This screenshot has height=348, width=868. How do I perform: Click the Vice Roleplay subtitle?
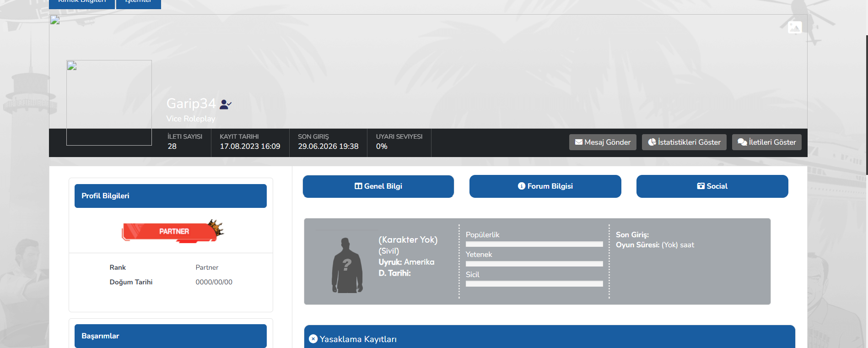click(190, 119)
